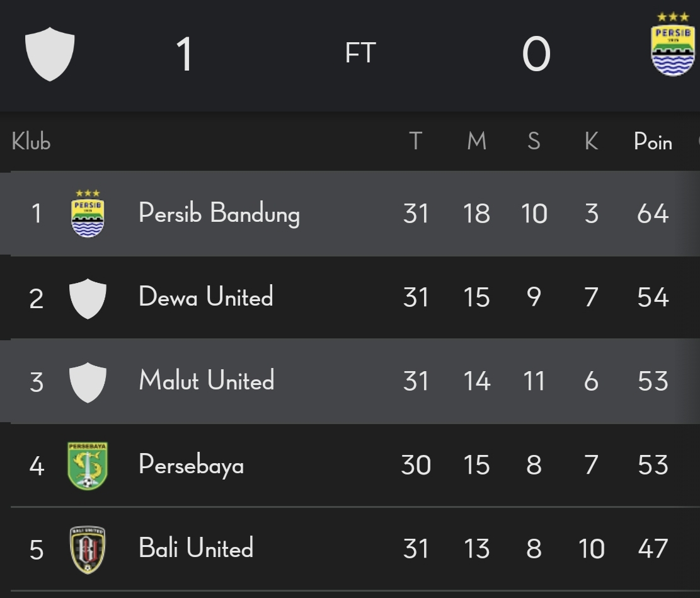Open the Bali United team entry

click(196, 548)
